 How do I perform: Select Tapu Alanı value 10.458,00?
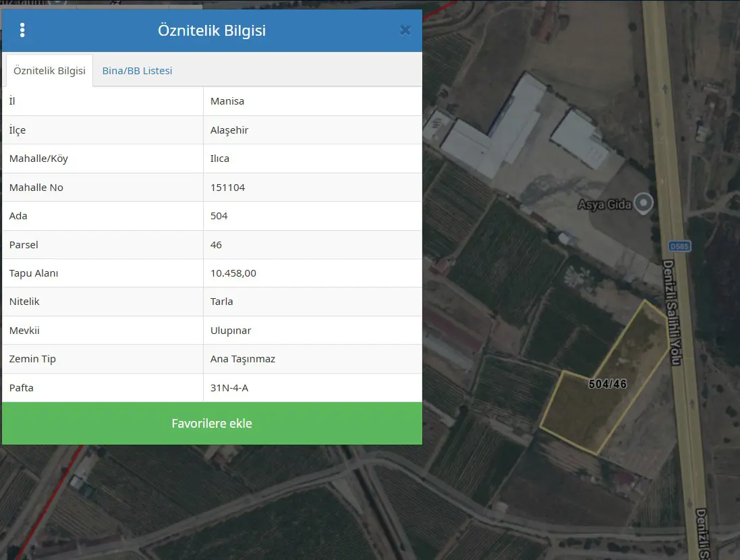233,273
